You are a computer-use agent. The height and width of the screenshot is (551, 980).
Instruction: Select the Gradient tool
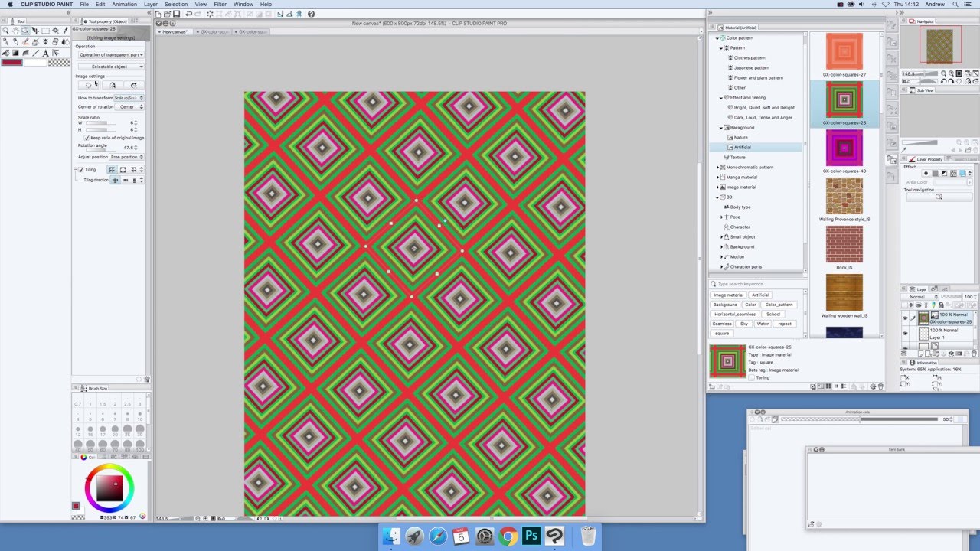pos(15,53)
